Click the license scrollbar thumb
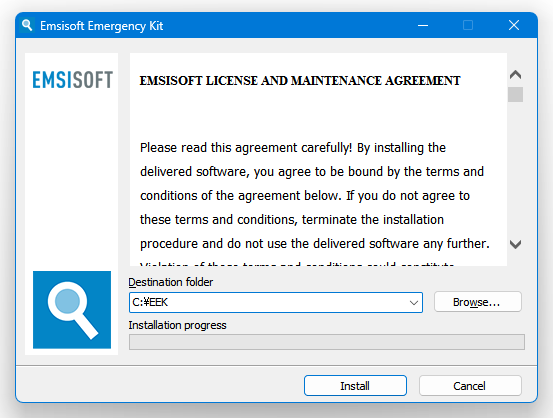Screen dimensions: 553x418 click(x=515, y=95)
